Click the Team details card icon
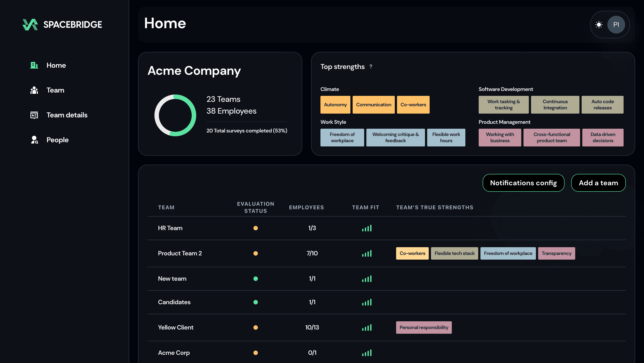The image size is (644, 363). 34,115
